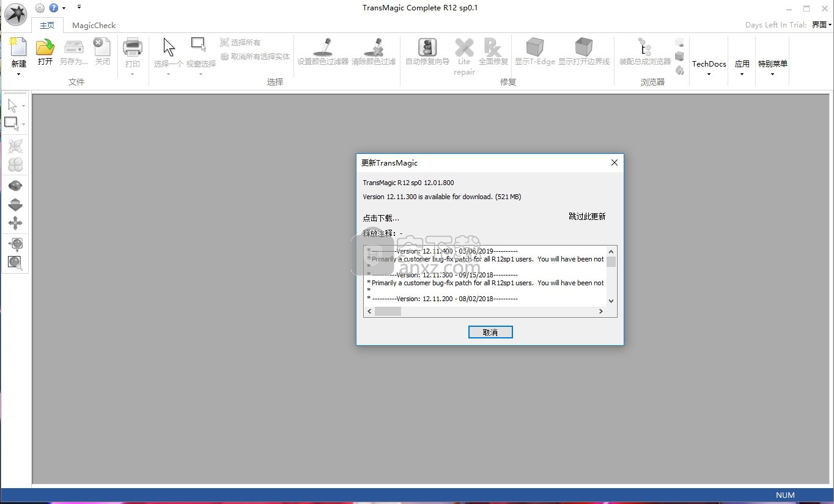Open the 界面 interface dropdown

click(822, 25)
